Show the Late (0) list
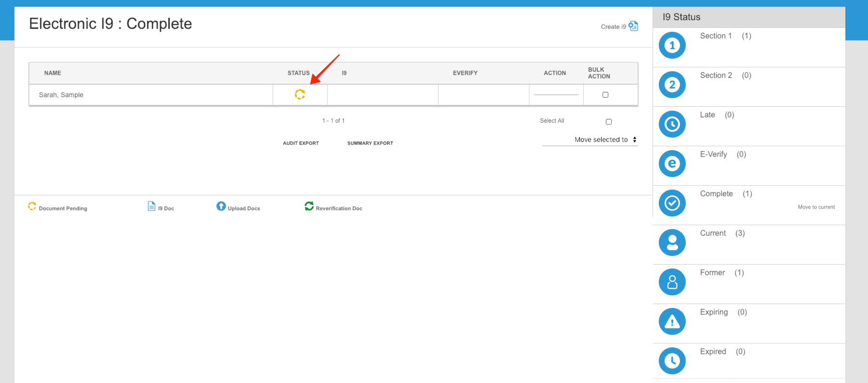 [x=717, y=115]
